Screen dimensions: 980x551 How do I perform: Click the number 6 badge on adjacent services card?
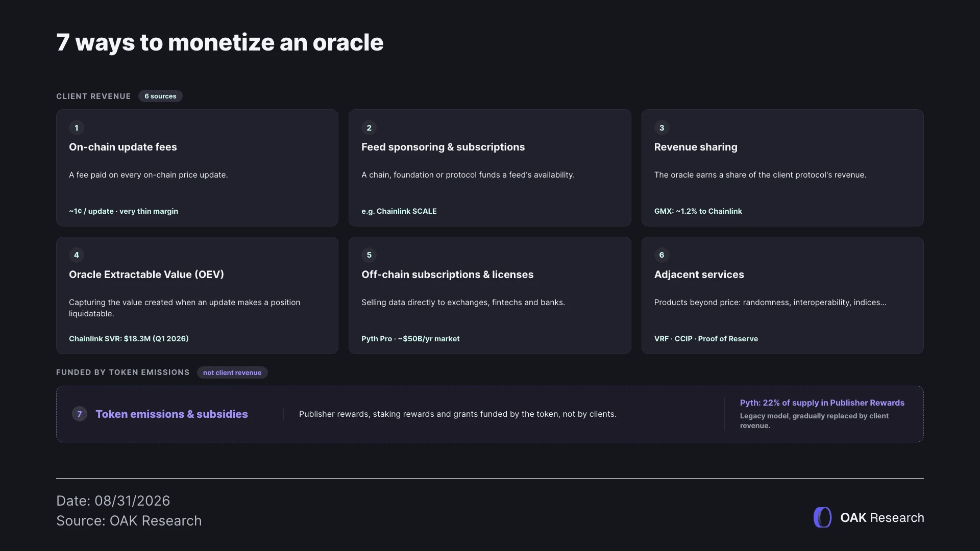pyautogui.click(x=661, y=255)
